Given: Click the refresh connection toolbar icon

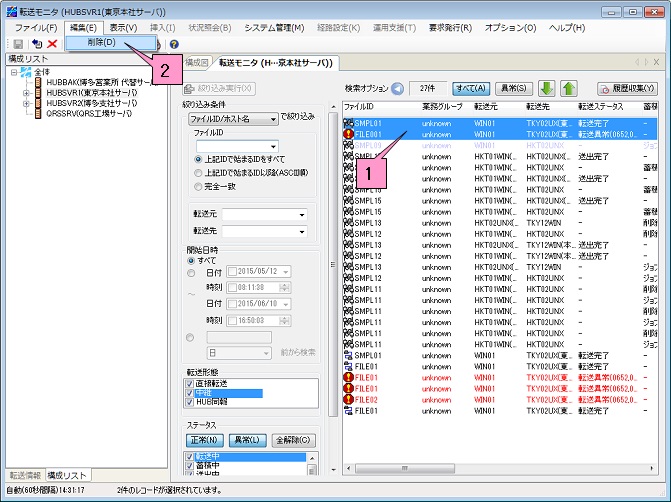Looking at the screenshot, I should pos(36,45).
